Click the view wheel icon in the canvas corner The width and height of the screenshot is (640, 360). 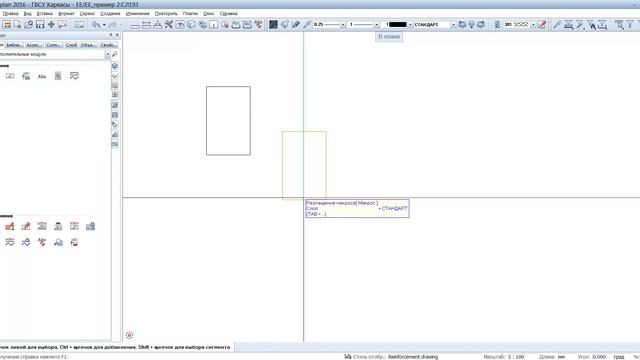click(129, 335)
